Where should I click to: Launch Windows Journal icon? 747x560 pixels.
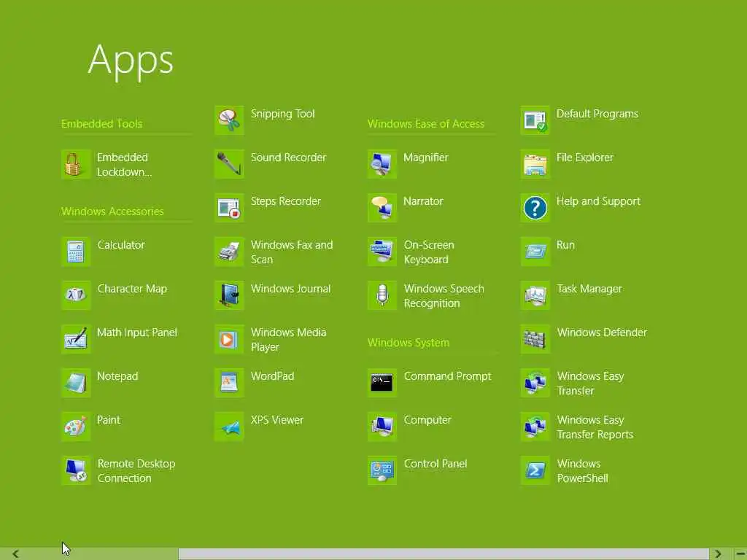[229, 296]
